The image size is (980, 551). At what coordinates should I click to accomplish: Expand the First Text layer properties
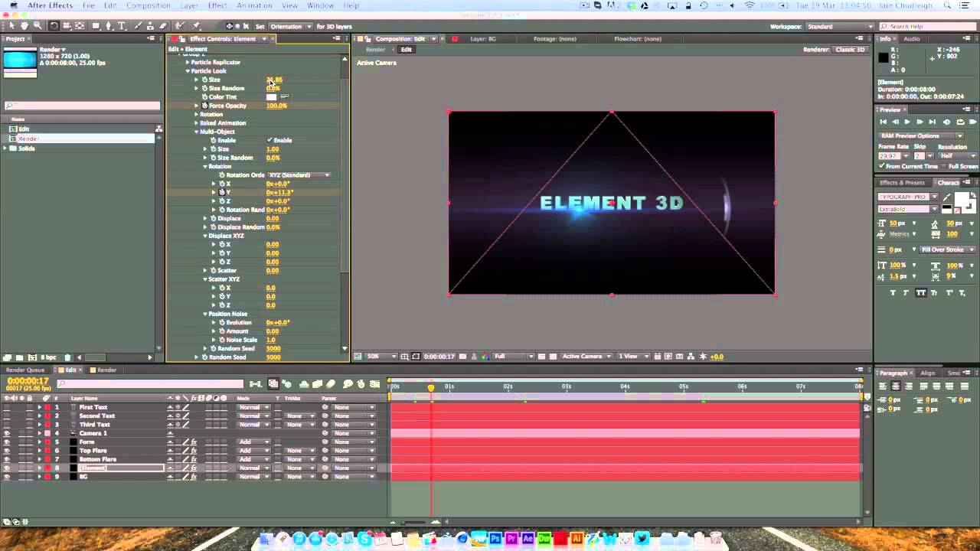tap(40, 407)
